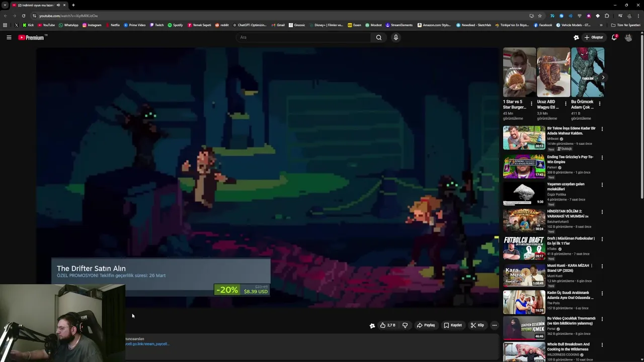Screen dimensions: 644x362
Task: Click the Steam paycell link in description
Action: pos(147,344)
